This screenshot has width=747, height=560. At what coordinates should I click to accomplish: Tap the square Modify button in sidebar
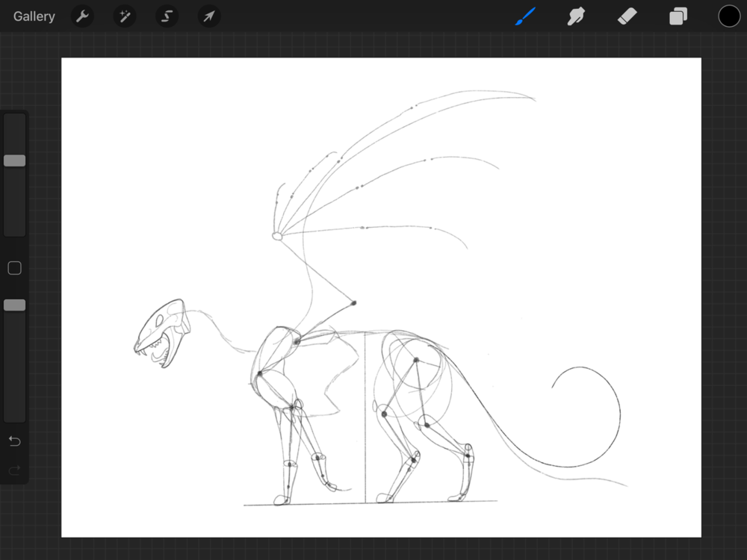tap(15, 268)
